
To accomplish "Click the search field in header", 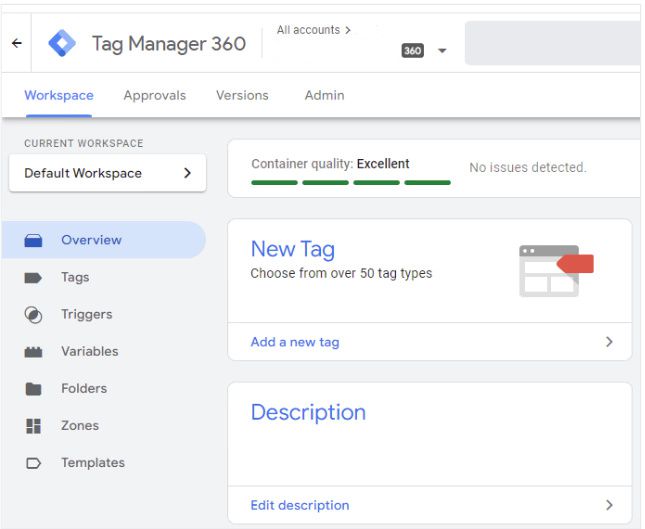I will tap(552, 44).
